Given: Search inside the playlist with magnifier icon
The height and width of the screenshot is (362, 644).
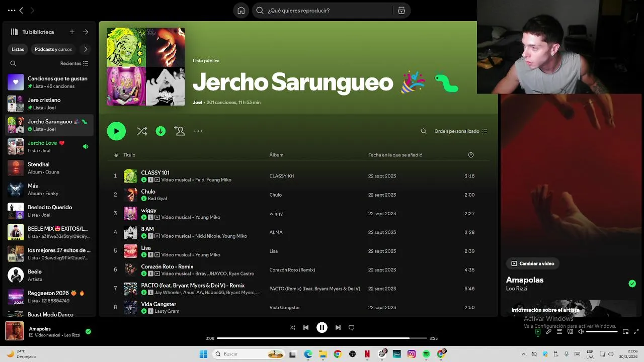Looking at the screenshot, I should 424,131.
